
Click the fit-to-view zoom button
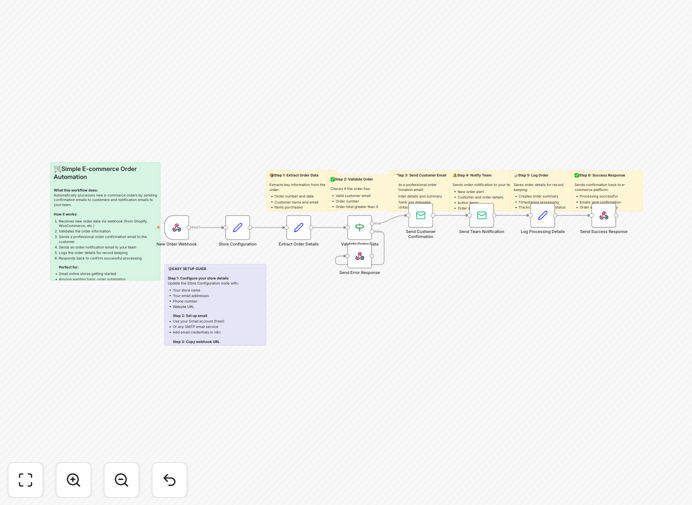26,480
